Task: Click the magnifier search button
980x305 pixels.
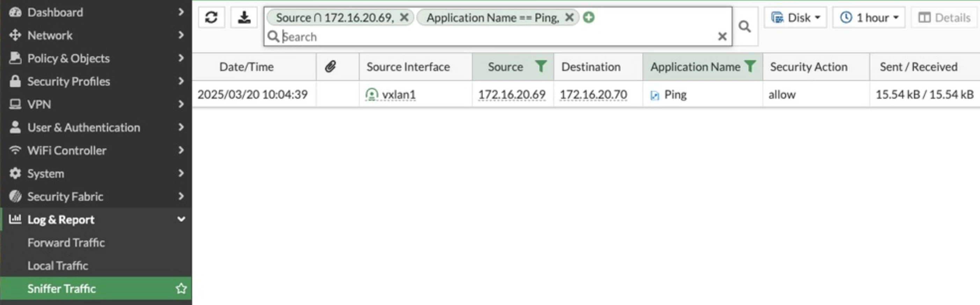Action: pos(745,26)
